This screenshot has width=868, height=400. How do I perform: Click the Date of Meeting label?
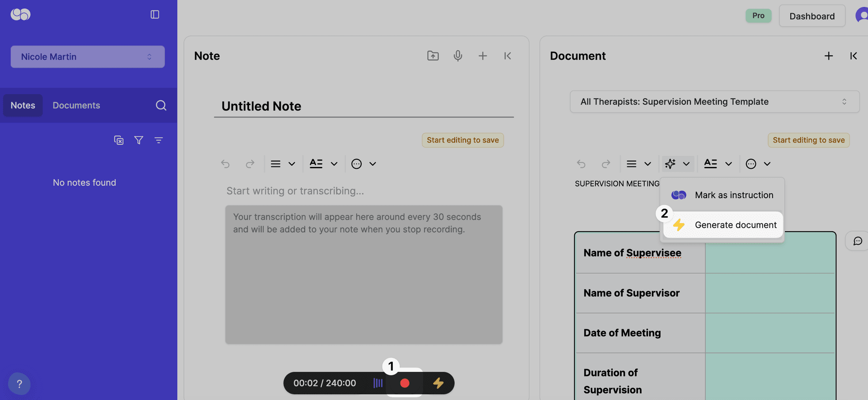click(x=622, y=333)
